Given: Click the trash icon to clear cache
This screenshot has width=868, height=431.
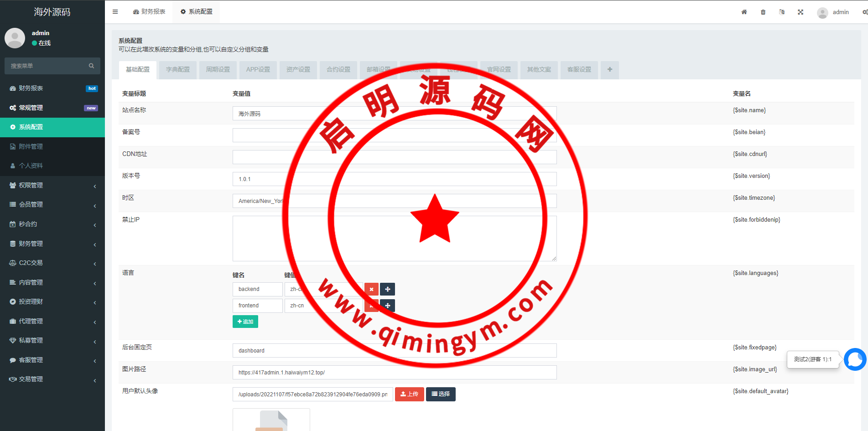Looking at the screenshot, I should click(x=763, y=12).
